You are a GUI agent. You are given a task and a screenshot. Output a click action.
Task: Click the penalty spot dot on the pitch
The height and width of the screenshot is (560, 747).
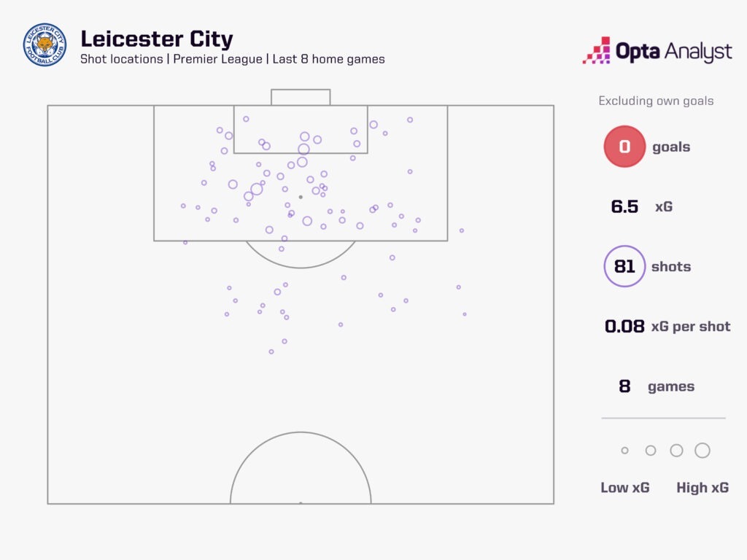(301, 197)
